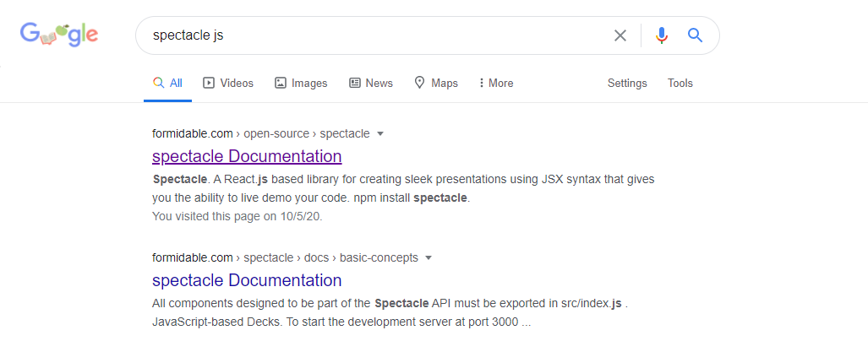Expand the first result's URL dropdown arrow
Viewport: 868px width, 341px height.
[380, 133]
